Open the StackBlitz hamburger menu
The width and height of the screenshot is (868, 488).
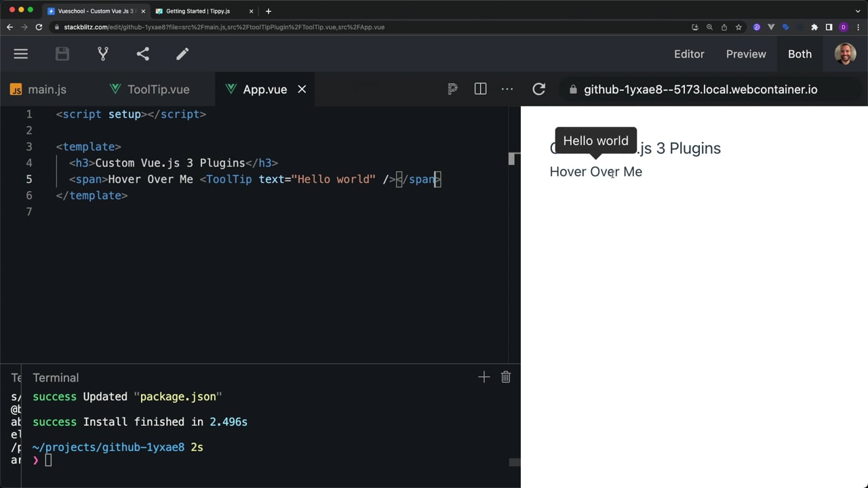[21, 54]
